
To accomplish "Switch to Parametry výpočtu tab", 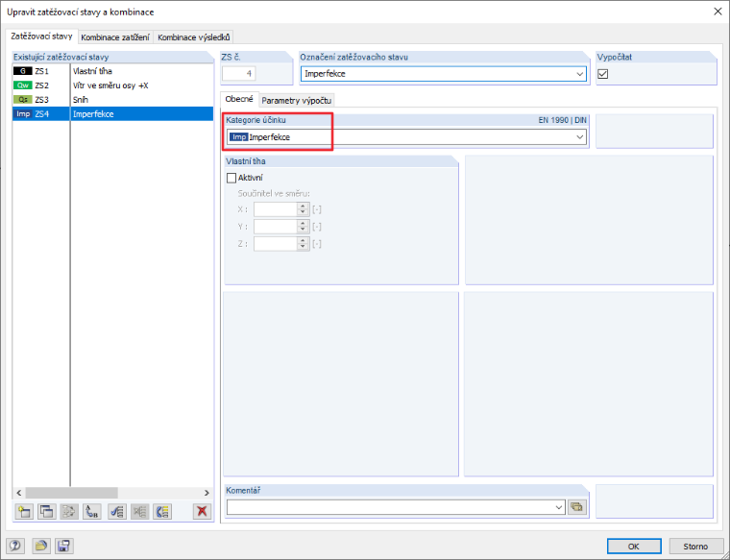I will click(x=297, y=100).
